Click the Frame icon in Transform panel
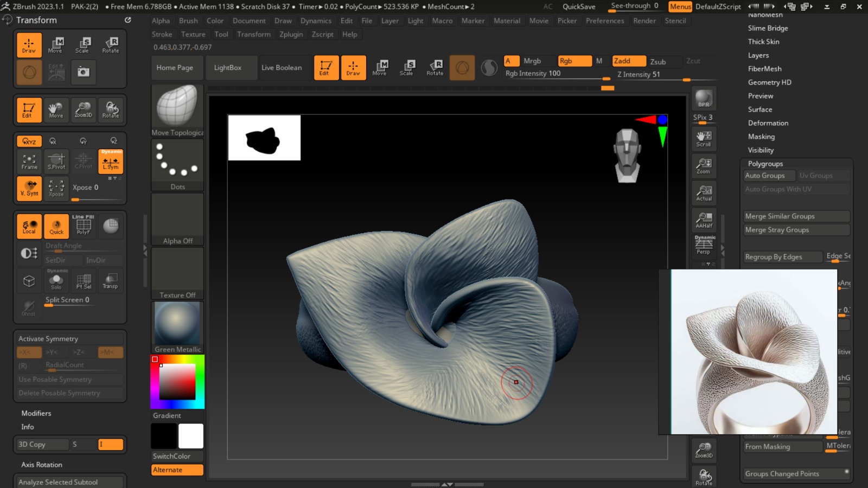Image resolution: width=868 pixels, height=488 pixels. 29,161
